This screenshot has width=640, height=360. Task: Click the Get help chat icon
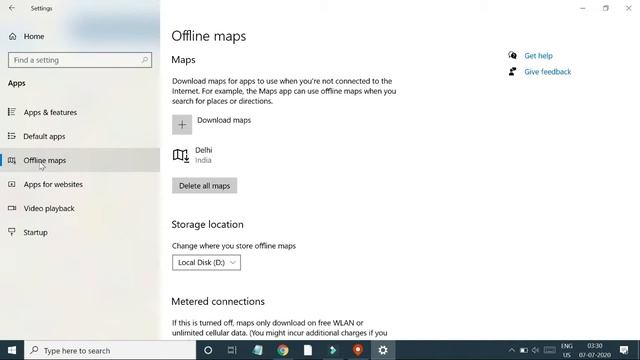click(x=512, y=55)
